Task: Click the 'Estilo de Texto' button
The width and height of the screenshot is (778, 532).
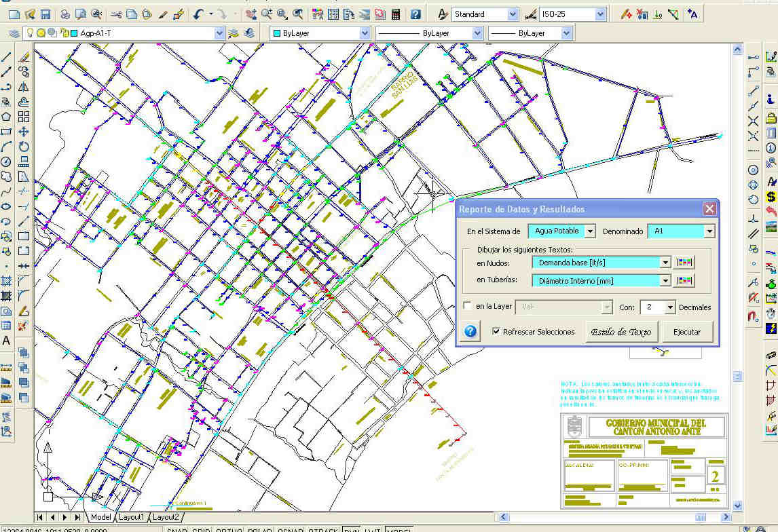Action: pos(621,332)
